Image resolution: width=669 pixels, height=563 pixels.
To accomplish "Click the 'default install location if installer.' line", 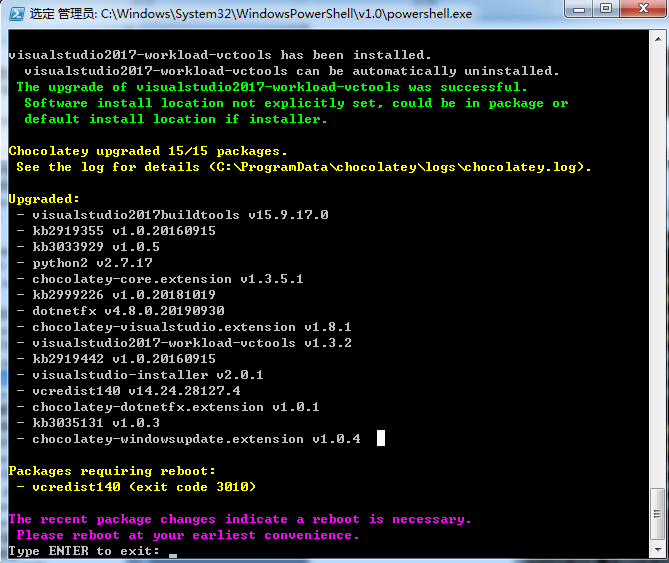I will tap(176, 119).
